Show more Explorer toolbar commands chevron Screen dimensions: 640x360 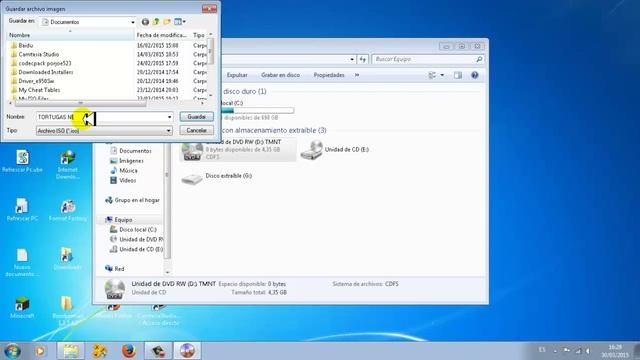coord(357,75)
